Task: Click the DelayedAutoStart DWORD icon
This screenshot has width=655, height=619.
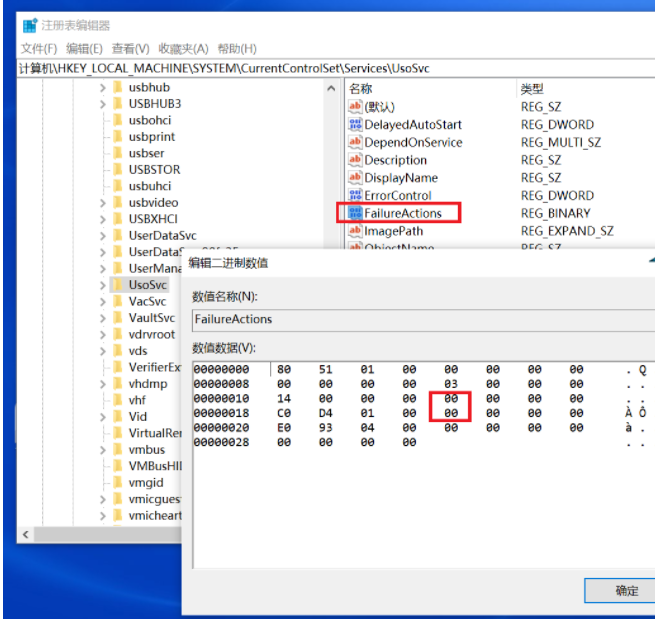Action: pyautogui.click(x=354, y=125)
